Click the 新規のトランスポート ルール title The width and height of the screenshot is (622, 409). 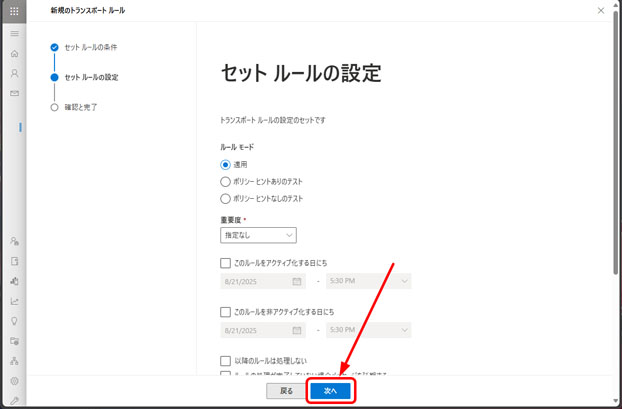click(x=88, y=10)
